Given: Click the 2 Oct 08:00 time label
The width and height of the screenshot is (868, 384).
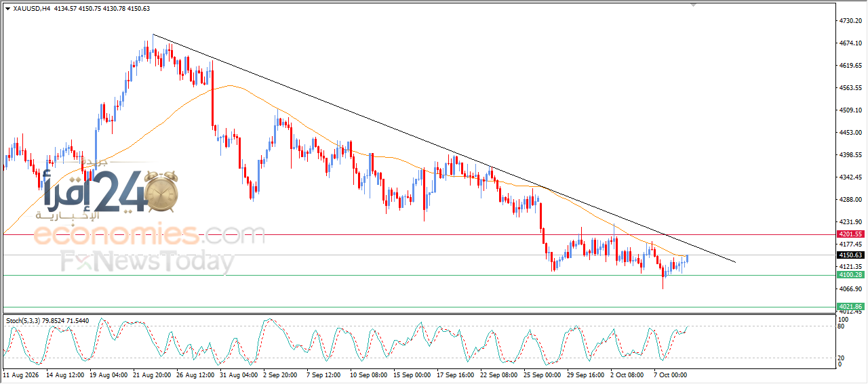Looking at the screenshot, I should (627, 374).
